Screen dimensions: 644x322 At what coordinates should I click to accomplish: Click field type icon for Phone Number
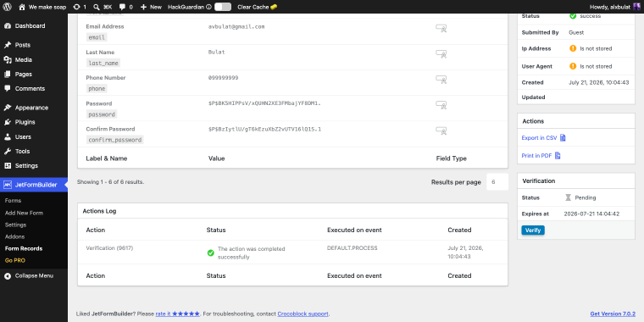tap(441, 80)
